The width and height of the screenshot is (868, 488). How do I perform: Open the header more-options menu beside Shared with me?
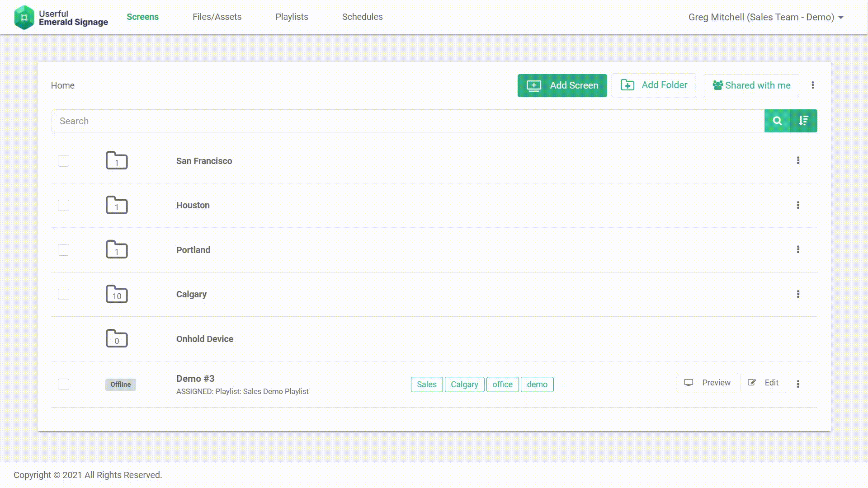pos(812,85)
